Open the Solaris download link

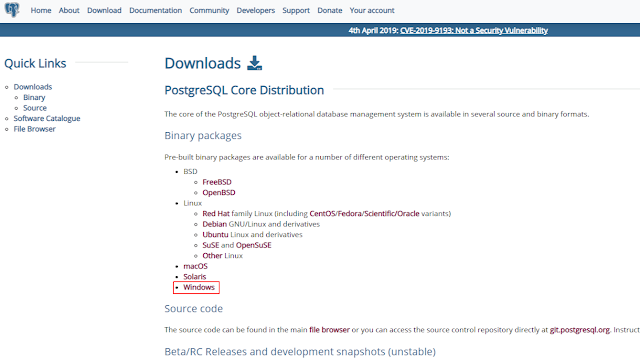click(x=194, y=277)
